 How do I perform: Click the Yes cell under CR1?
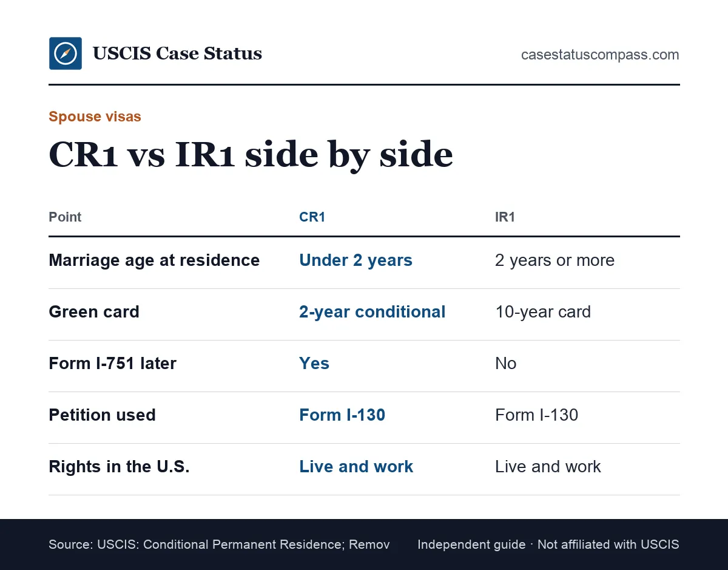click(314, 364)
